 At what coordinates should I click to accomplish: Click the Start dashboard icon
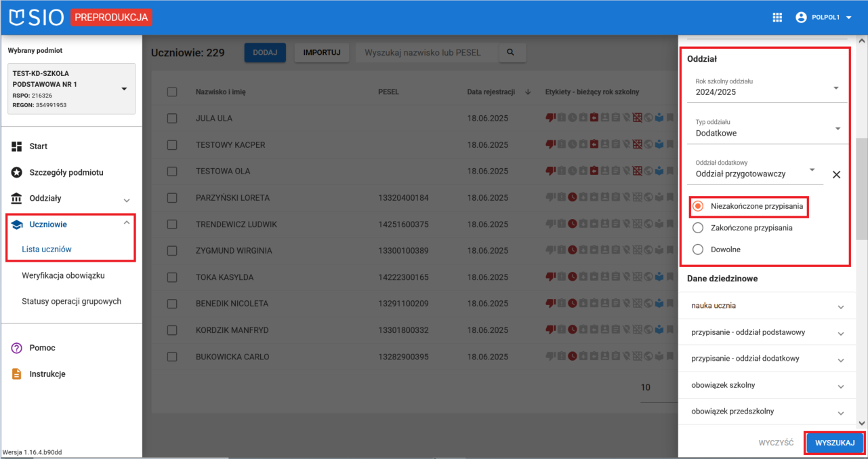(17, 146)
